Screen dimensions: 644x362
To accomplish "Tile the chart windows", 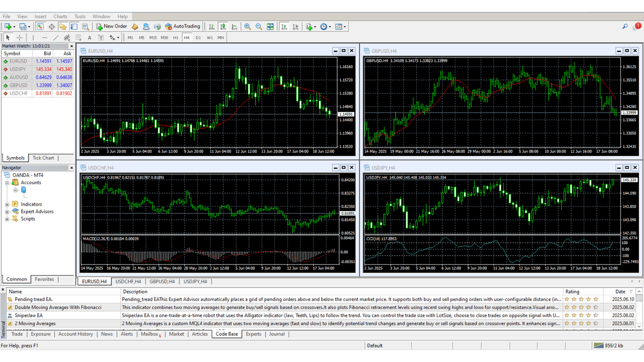I will tap(270, 26).
